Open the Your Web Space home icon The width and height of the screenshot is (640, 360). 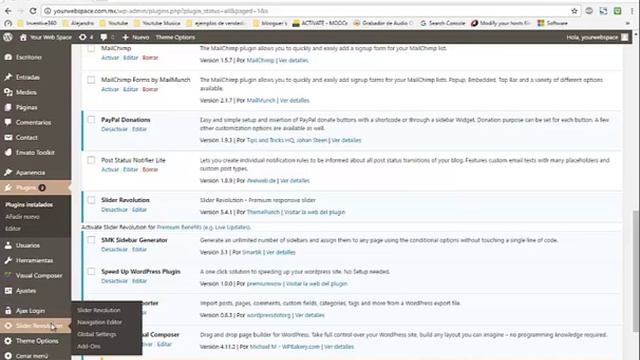coord(23,37)
